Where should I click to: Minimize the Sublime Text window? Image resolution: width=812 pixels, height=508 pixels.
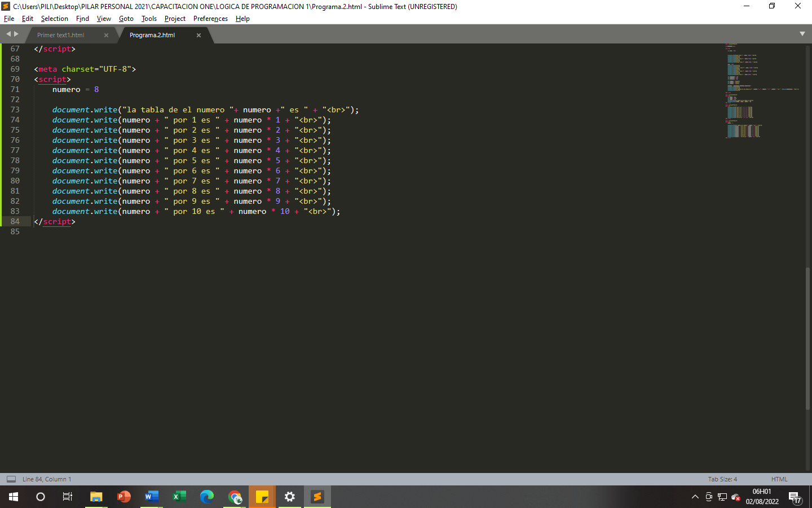tap(747, 6)
